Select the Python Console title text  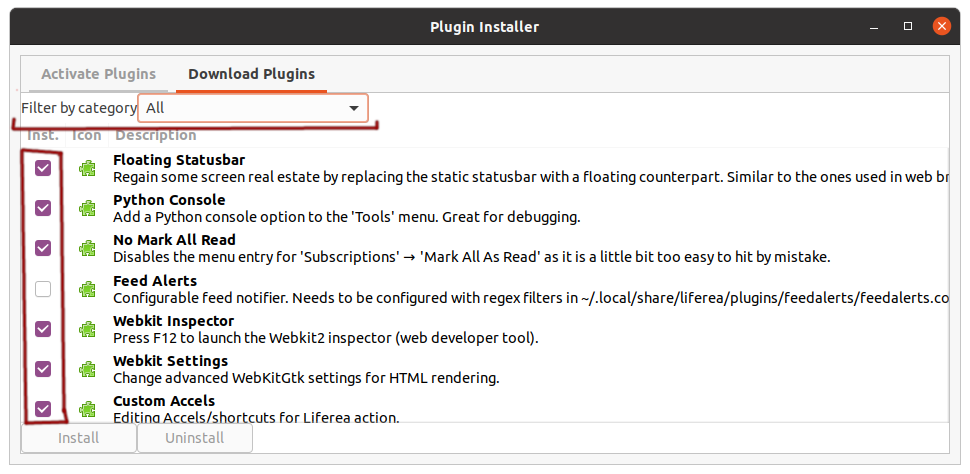pos(170,200)
